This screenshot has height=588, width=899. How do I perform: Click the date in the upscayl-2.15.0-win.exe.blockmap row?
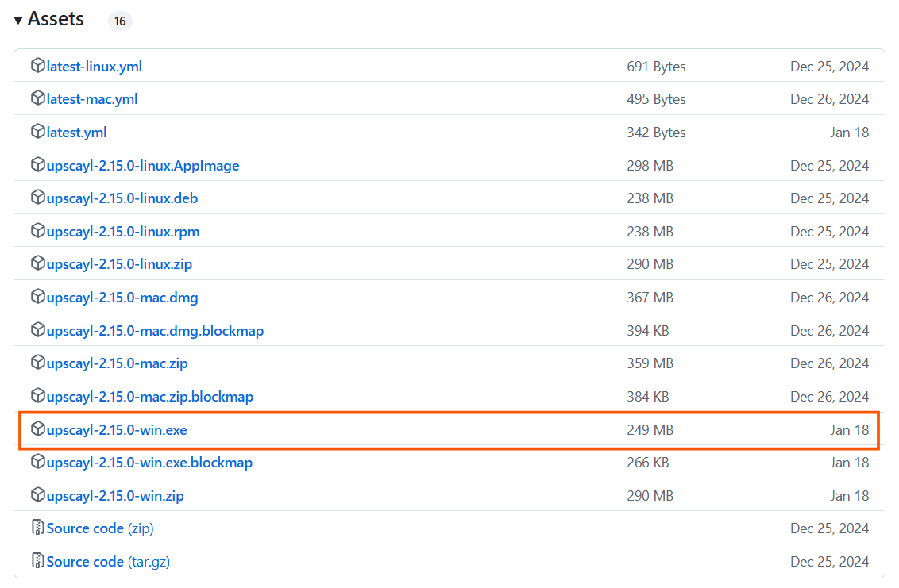(849, 463)
